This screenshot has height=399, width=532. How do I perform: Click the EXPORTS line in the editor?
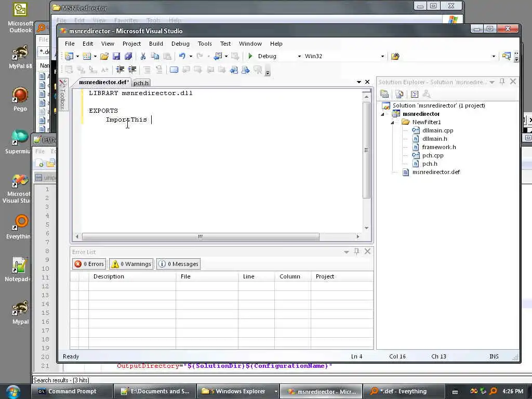(103, 111)
